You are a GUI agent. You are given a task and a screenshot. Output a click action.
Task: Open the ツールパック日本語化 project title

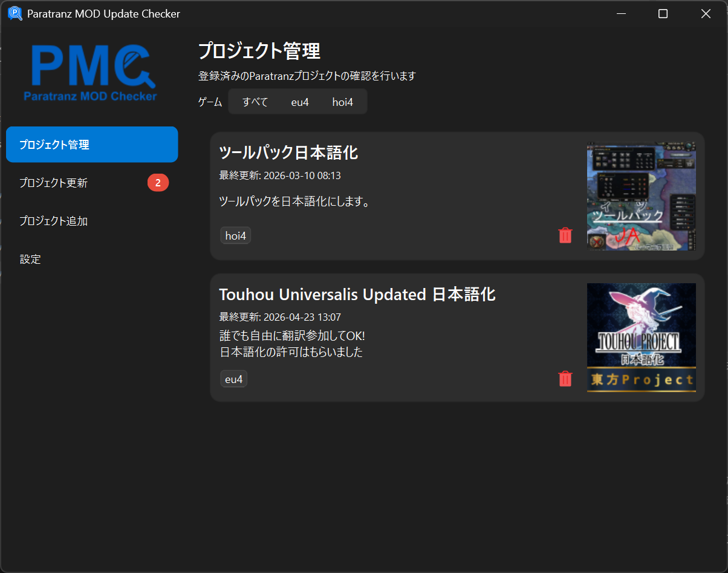288,152
